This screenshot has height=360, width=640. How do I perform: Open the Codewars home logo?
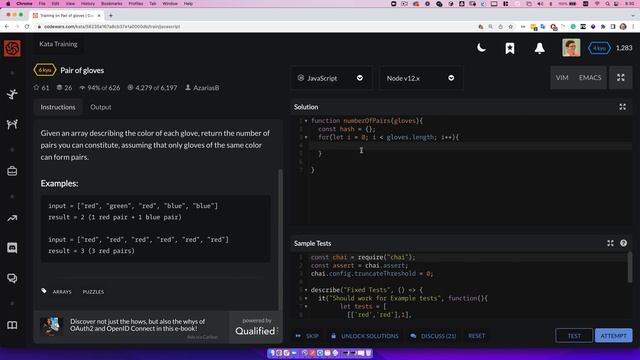point(12,49)
